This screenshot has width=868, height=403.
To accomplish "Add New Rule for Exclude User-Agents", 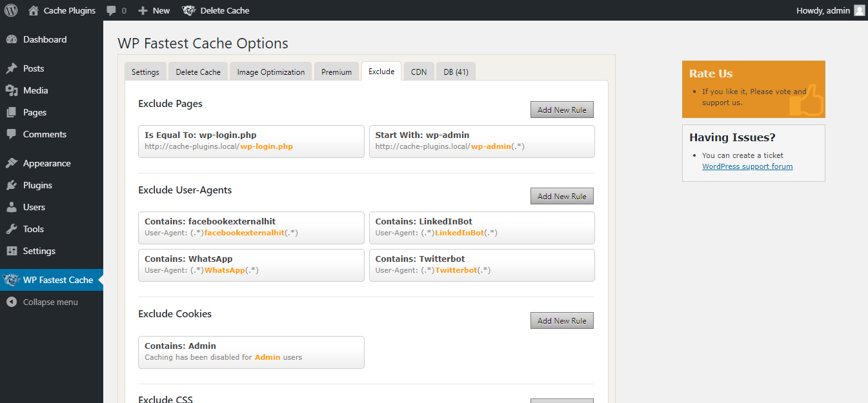I will point(562,196).
